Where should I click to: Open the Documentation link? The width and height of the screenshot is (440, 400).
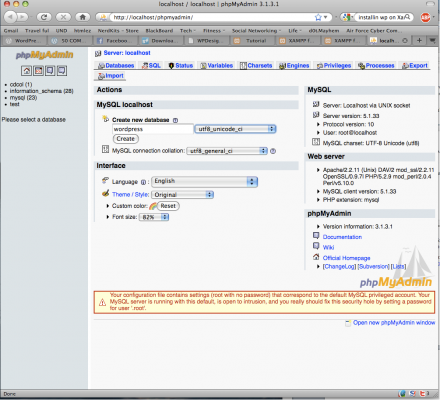tap(342, 237)
